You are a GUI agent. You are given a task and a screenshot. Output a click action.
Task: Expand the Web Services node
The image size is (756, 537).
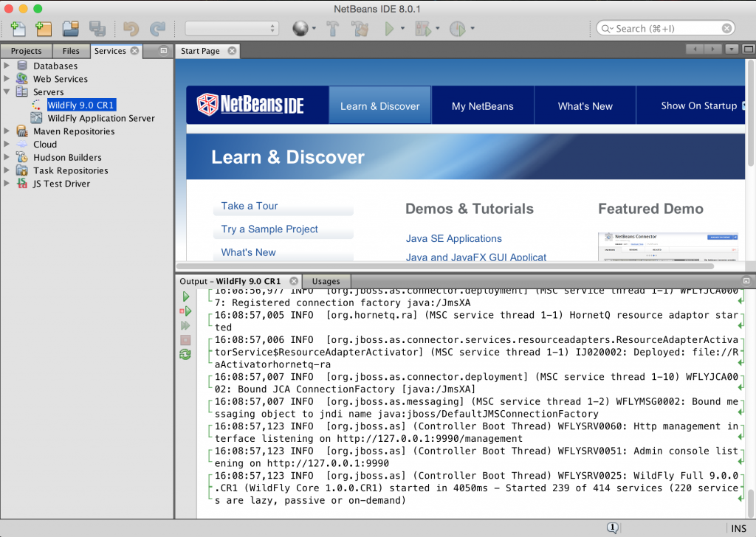click(x=7, y=78)
